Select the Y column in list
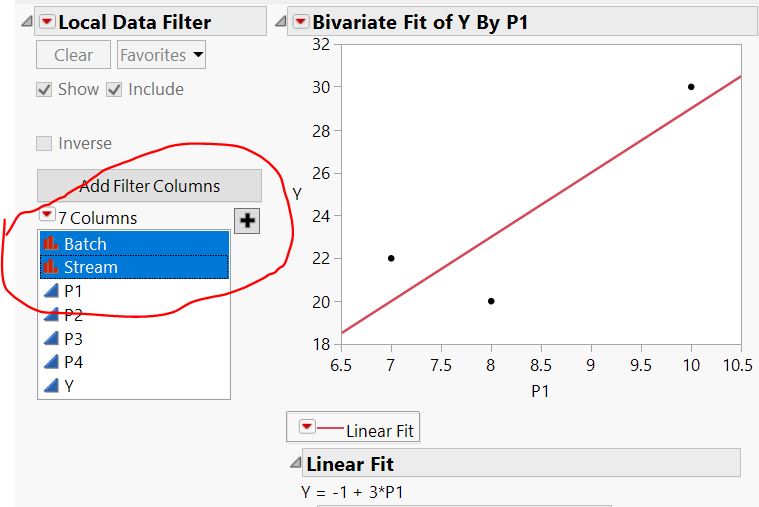Image resolution: width=759 pixels, height=507 pixels. pyautogui.click(x=70, y=385)
